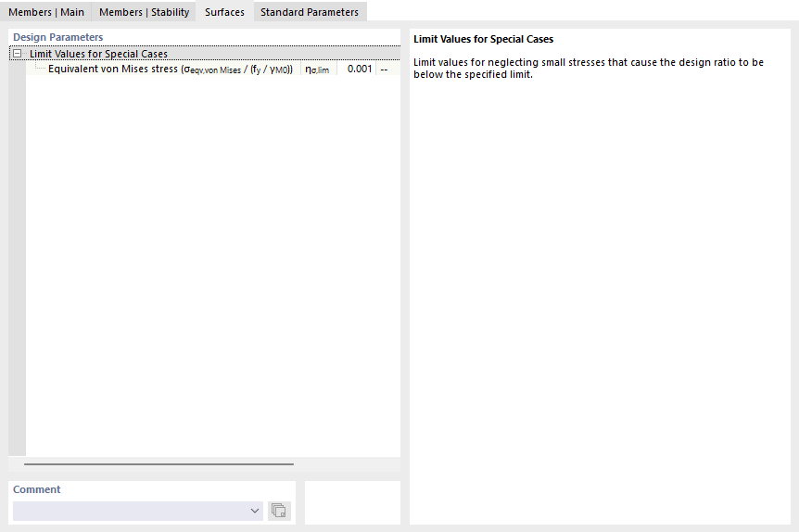Select the Limit Values for Special Cases row
Screen dimensions: 799x532
(x=205, y=54)
